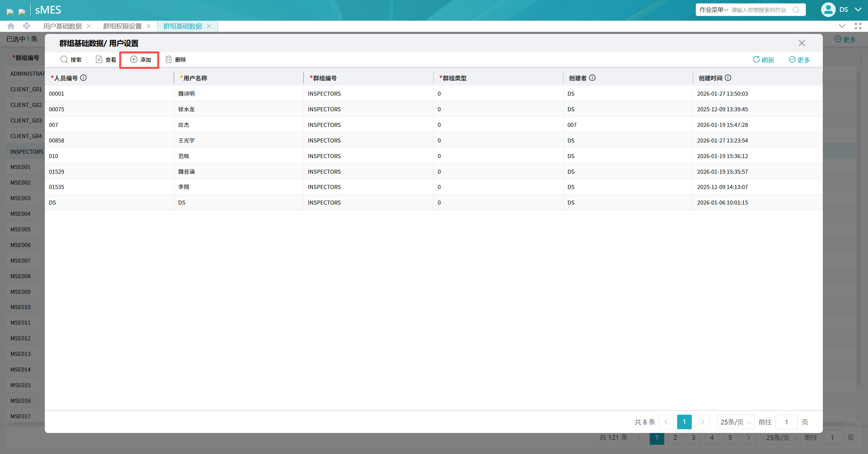
Task: Select MSE012 row in background list
Action: click(x=26, y=338)
